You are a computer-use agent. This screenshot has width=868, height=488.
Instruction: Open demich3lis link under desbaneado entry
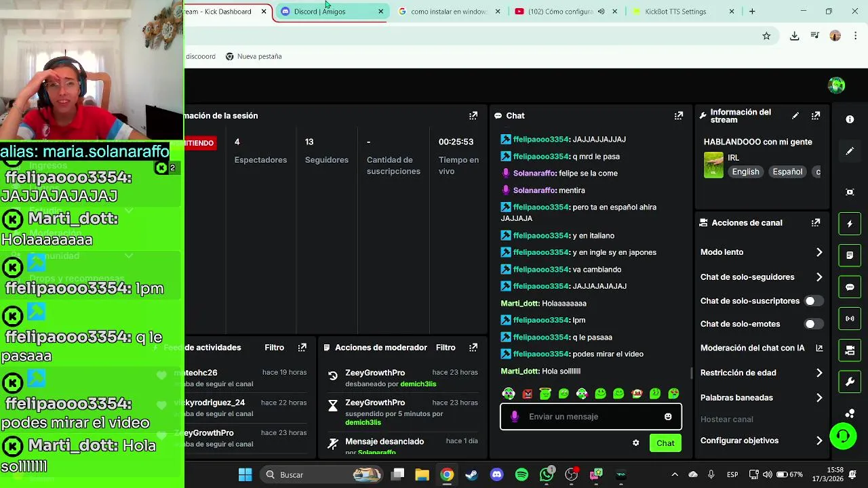(x=418, y=384)
